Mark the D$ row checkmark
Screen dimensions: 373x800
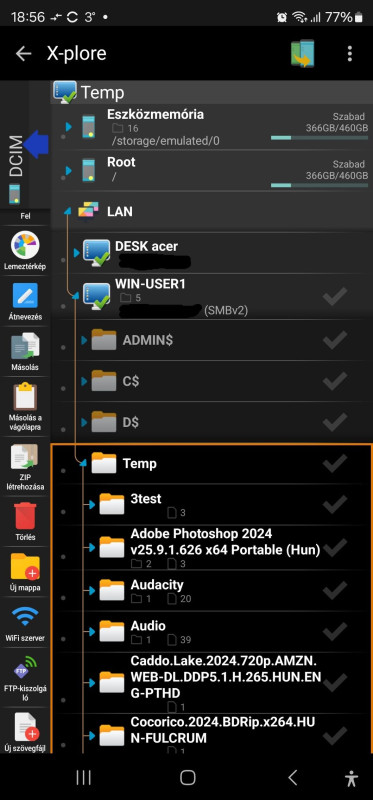pyautogui.click(x=335, y=422)
